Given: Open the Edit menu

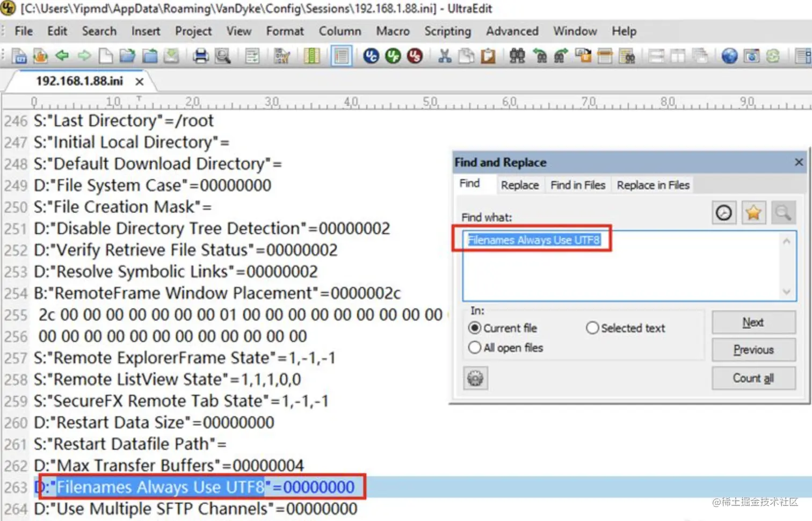Looking at the screenshot, I should [x=57, y=31].
